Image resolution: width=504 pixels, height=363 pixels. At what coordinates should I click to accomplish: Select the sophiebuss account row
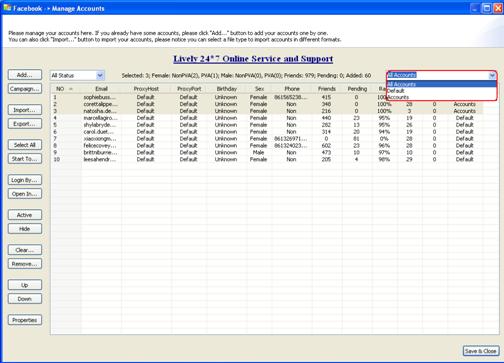click(266, 97)
